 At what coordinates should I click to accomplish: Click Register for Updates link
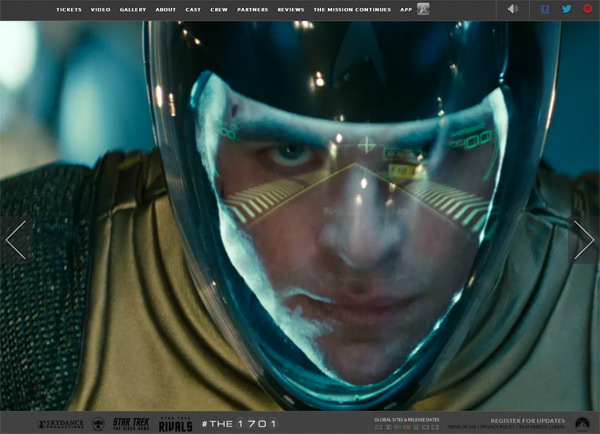(x=528, y=421)
